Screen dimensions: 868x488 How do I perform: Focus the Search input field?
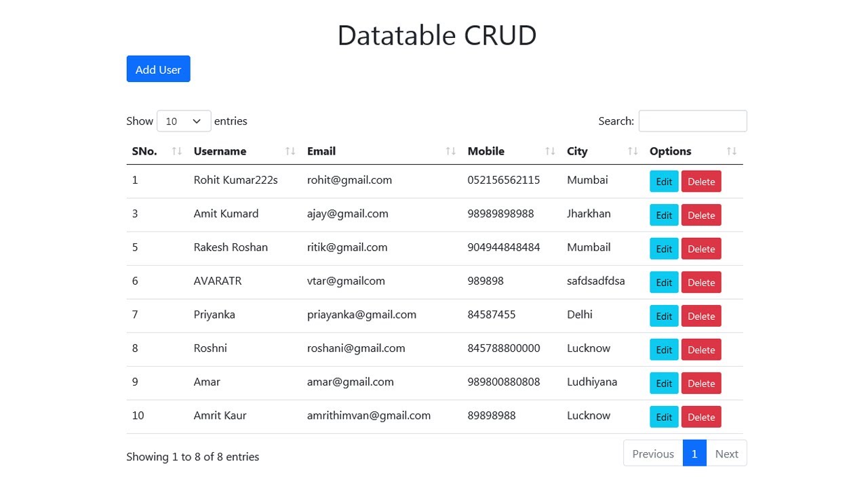[692, 121]
